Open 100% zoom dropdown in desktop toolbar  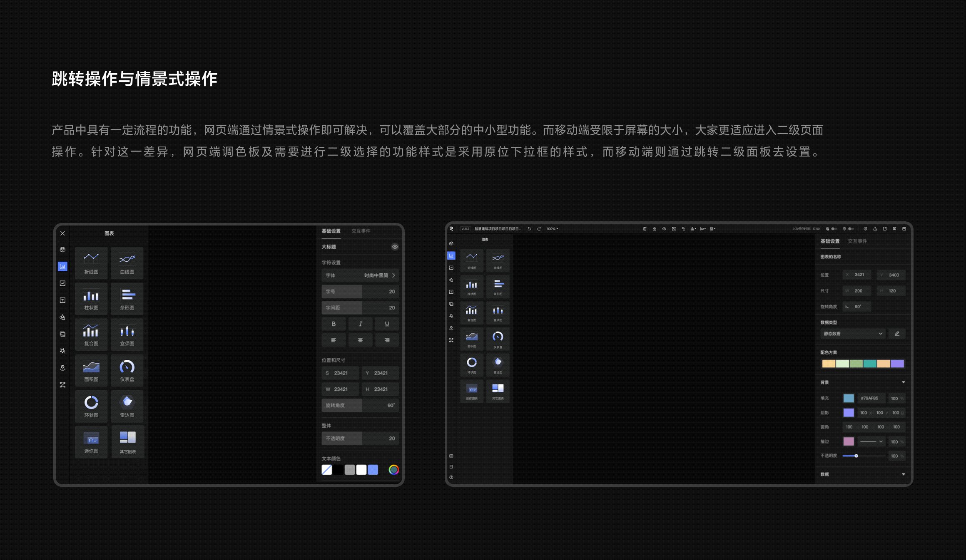pyautogui.click(x=552, y=229)
